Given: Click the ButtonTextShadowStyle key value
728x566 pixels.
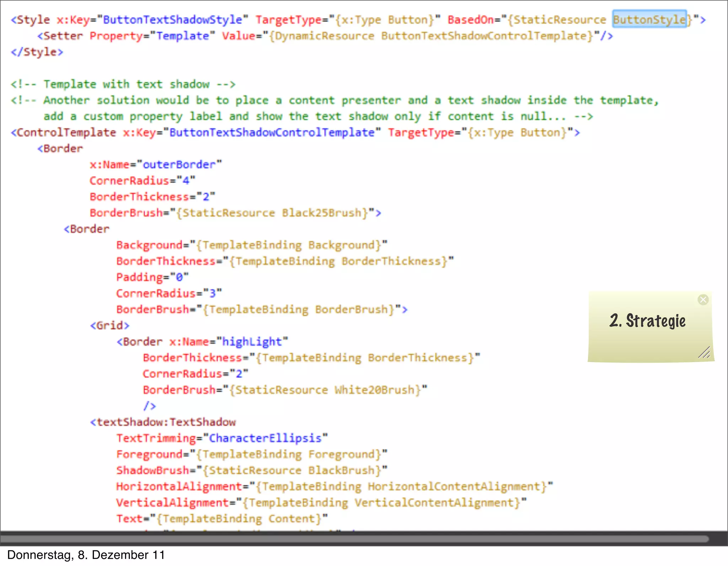Looking at the screenshot, I should [172, 19].
